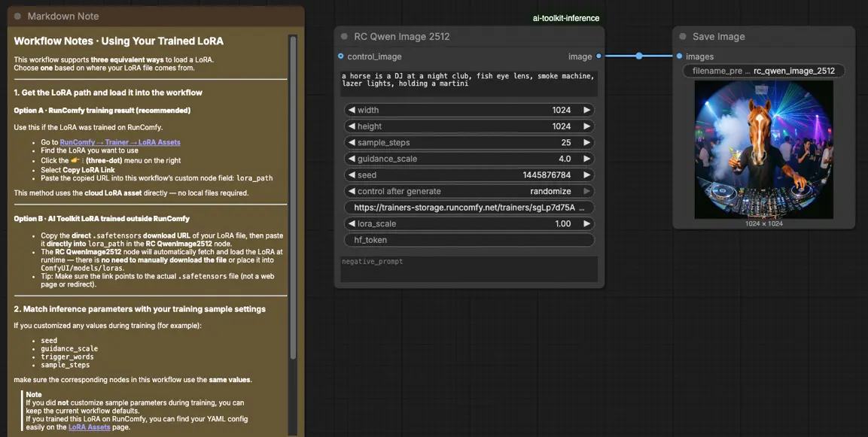Increase lora_scale with the right arrow
Image resolution: width=868 pixels, height=437 pixels.
(586, 223)
